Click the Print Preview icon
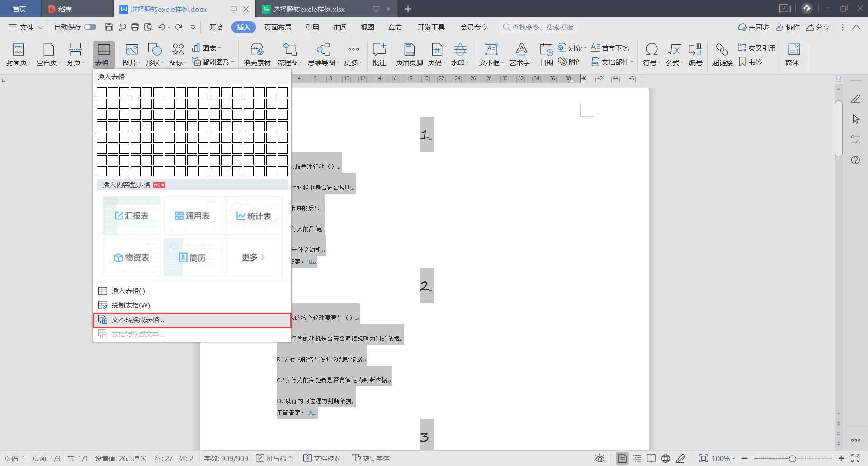The image size is (868, 466). tap(148, 27)
